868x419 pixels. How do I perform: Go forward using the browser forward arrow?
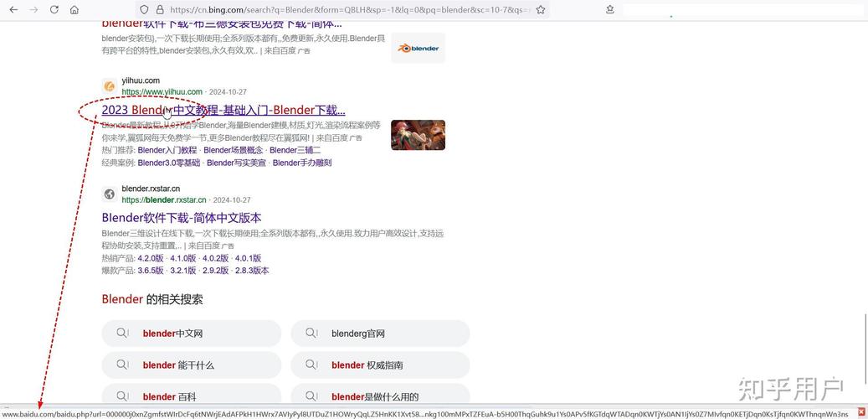[33, 9]
